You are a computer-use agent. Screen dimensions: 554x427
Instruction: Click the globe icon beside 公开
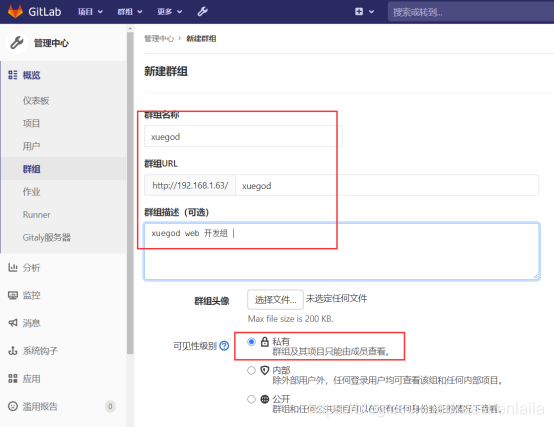tap(265, 399)
